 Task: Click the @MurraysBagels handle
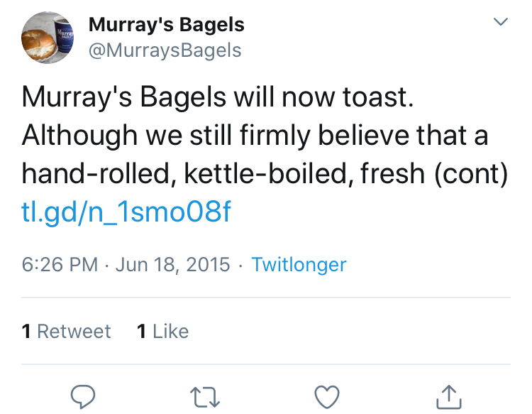(x=165, y=50)
